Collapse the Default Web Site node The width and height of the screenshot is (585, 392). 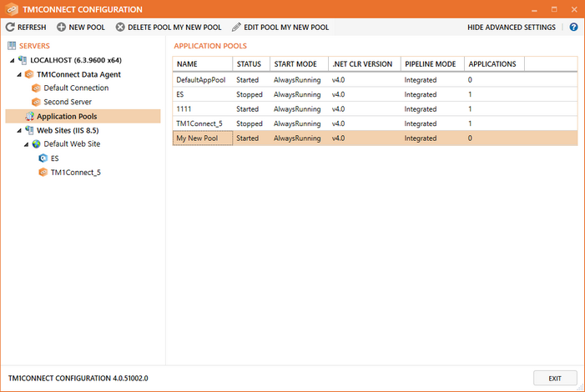(x=26, y=144)
